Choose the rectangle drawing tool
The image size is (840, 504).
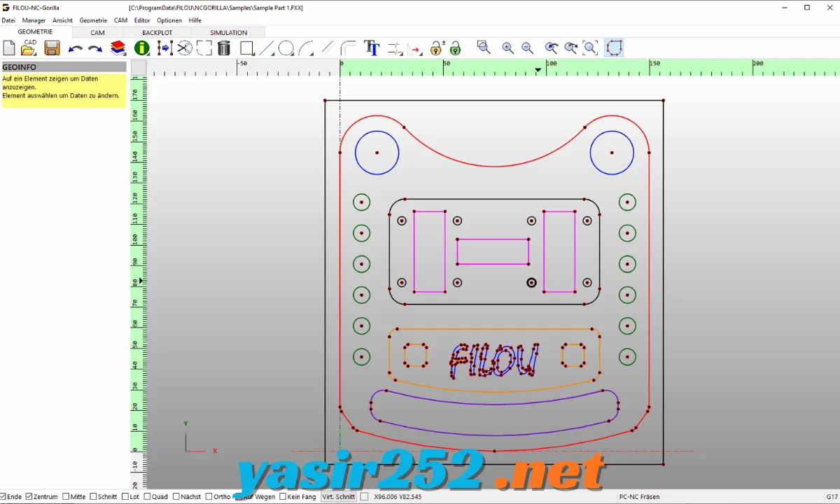[246, 48]
